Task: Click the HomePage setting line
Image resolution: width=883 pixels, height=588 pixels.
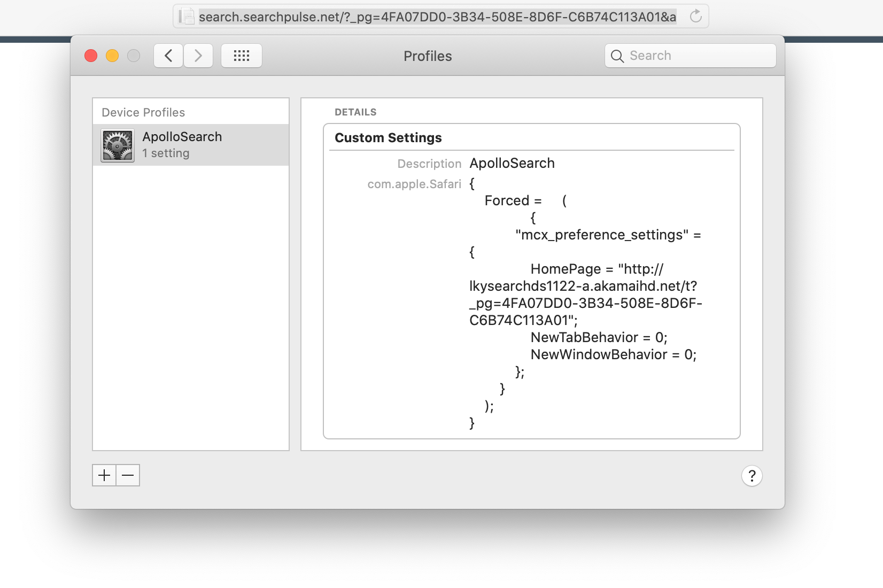Action: (x=597, y=269)
